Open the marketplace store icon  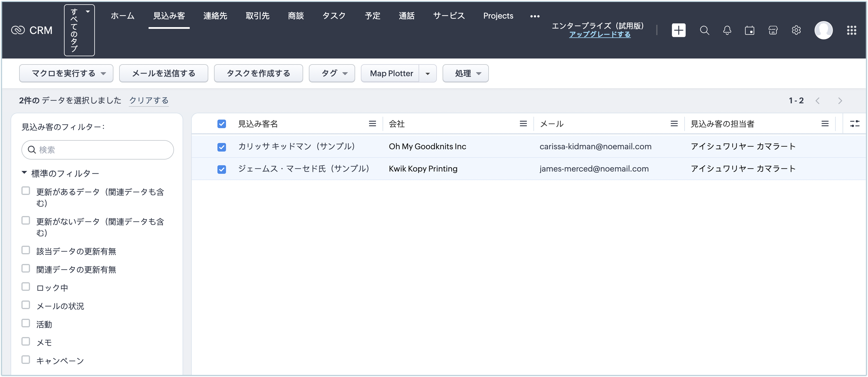click(x=773, y=30)
